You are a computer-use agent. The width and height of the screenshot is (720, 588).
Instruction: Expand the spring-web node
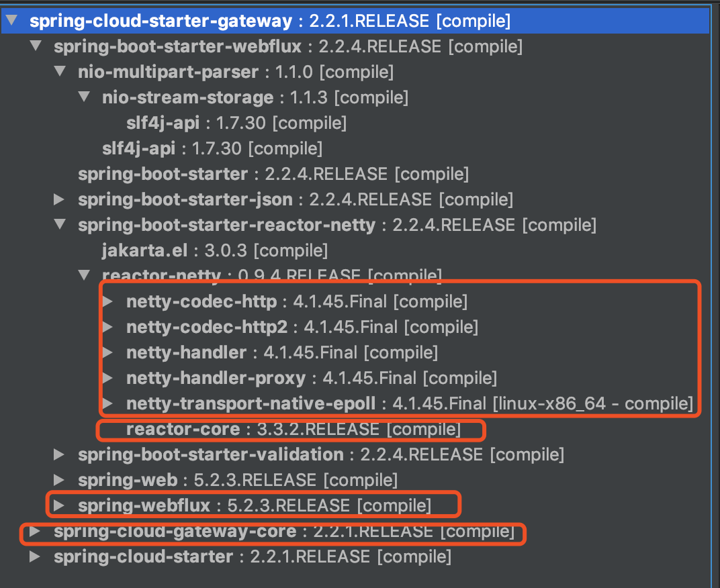click(60, 480)
